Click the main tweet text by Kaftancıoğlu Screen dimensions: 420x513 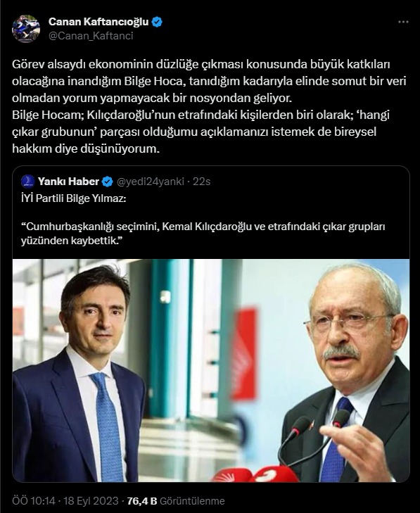click(x=210, y=106)
